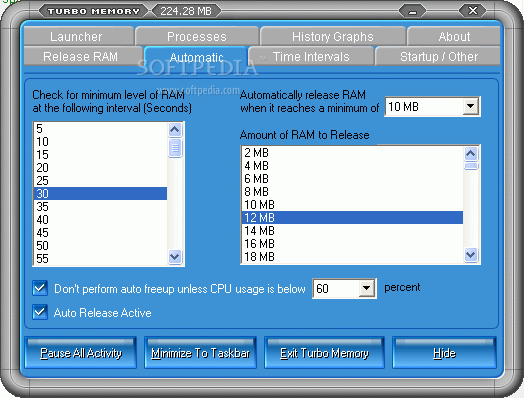Select interval 10 seconds
Screen dimensions: 524x398
point(100,142)
